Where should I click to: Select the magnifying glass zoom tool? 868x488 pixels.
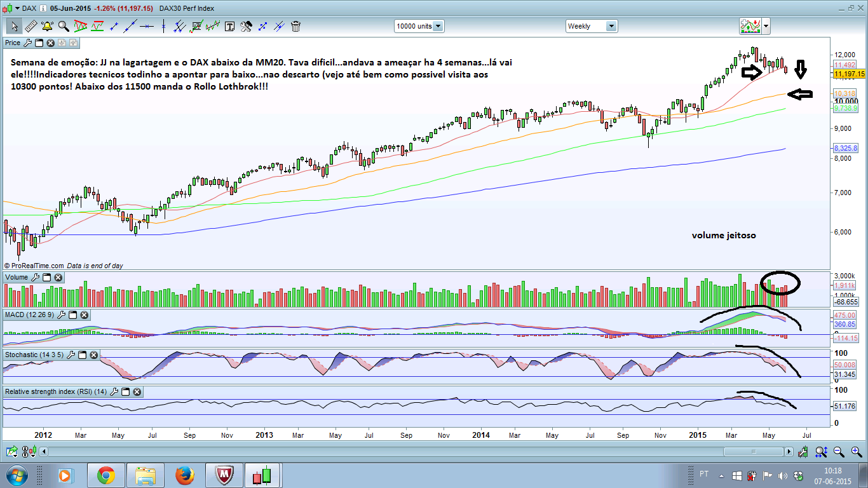tap(64, 26)
